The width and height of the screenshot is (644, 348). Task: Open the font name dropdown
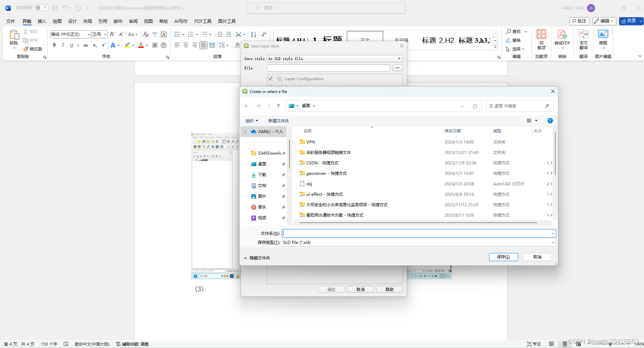click(89, 34)
